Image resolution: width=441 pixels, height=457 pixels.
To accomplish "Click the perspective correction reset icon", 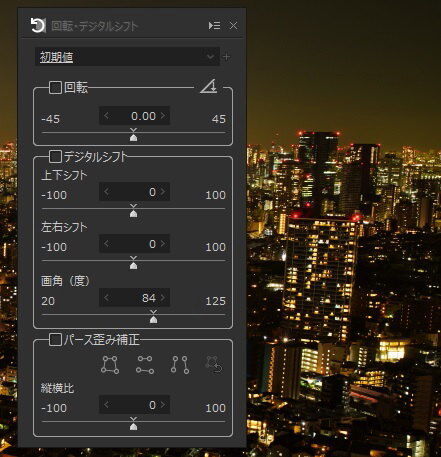I will point(214,365).
